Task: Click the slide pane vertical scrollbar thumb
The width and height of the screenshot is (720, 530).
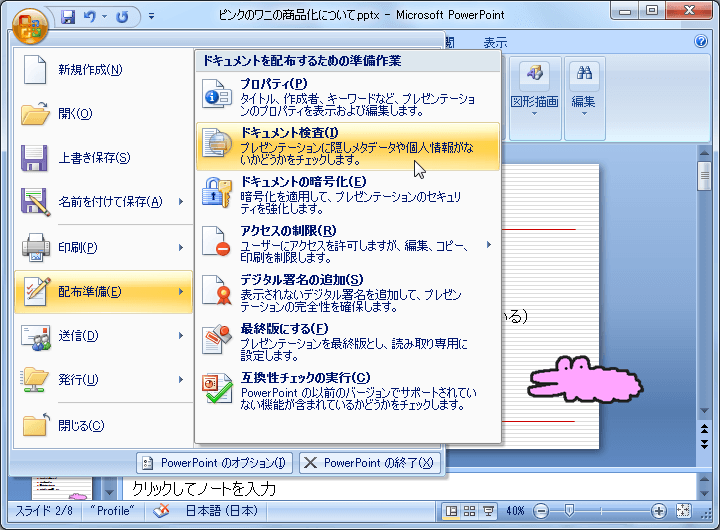Action: (704, 175)
